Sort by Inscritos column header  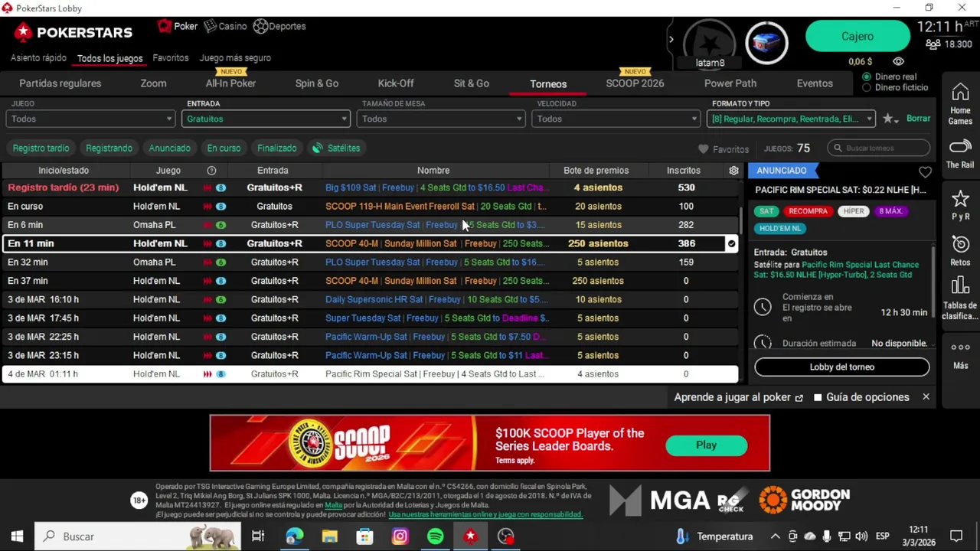click(683, 171)
